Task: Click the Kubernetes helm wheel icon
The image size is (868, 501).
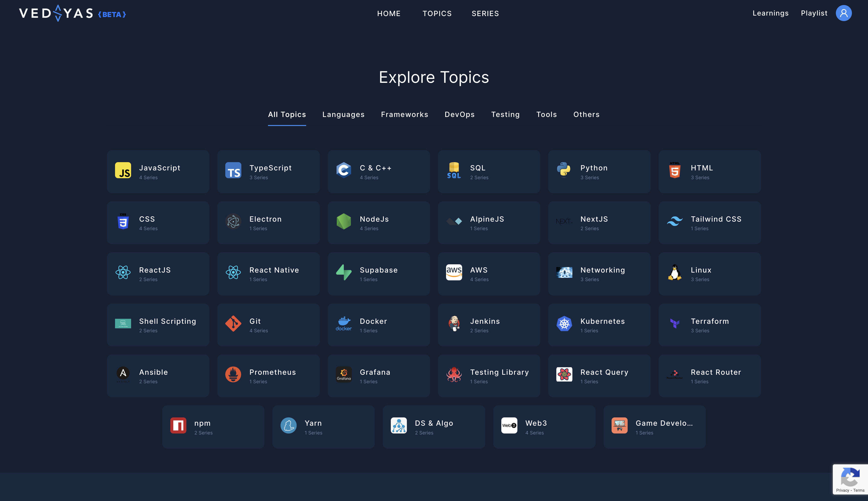Action: click(564, 324)
